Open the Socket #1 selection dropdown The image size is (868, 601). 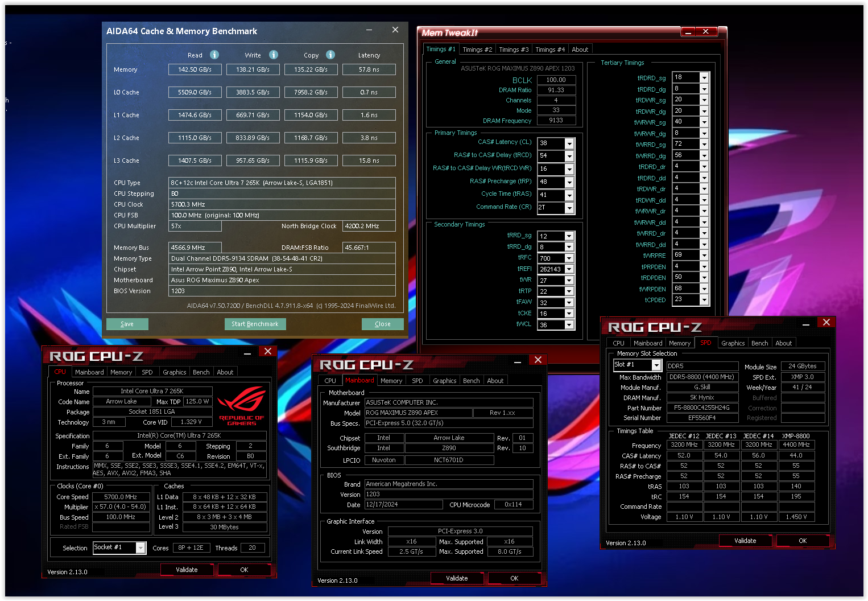click(140, 548)
